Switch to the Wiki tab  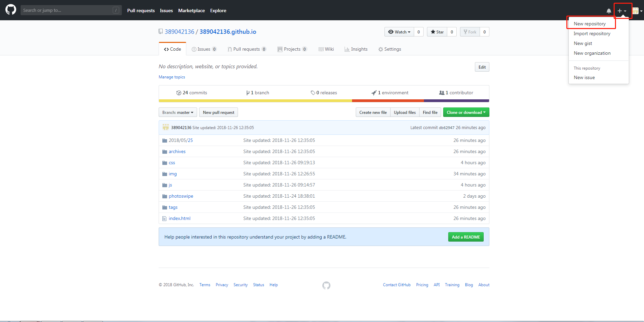326,49
